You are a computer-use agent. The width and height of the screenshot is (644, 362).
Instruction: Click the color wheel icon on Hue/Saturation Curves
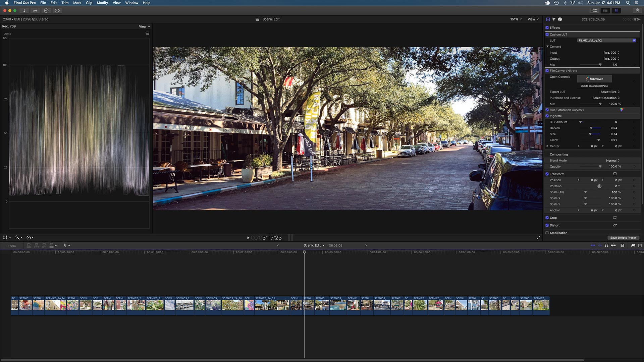pos(622,110)
